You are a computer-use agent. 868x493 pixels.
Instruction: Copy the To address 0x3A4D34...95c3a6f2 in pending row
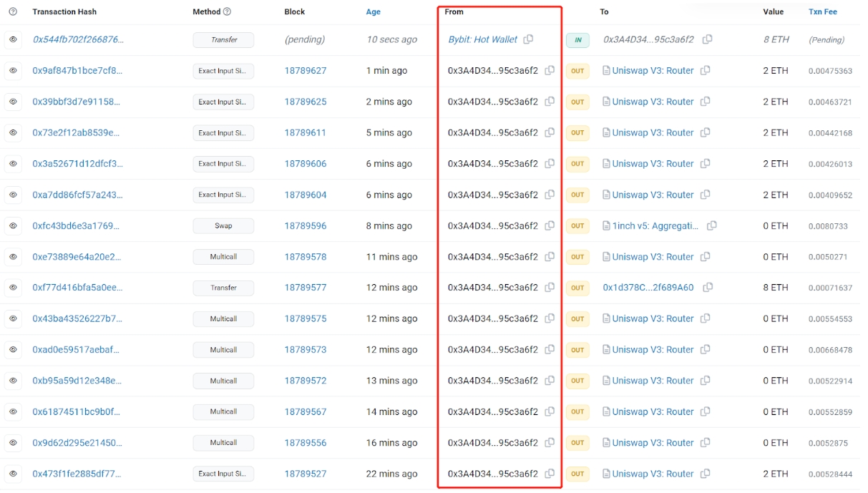[x=707, y=39]
